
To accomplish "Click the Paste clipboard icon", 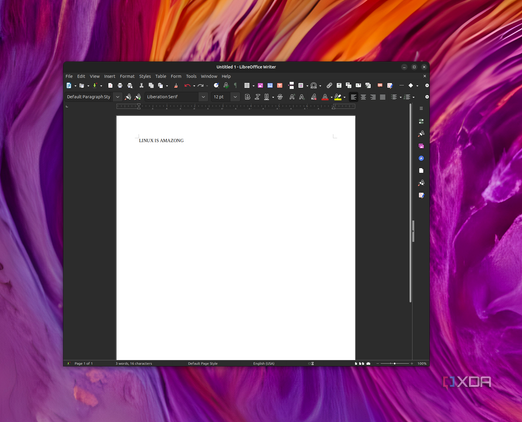I will click(161, 86).
